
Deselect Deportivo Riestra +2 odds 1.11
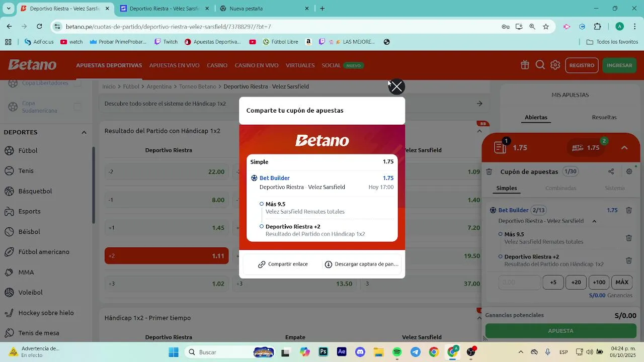click(167, 256)
